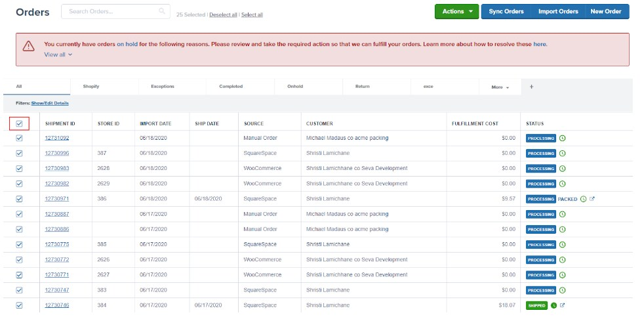Image resolution: width=644 pixels, height=321 pixels.
Task: Click the plus icon to add a new tab
Action: (531, 87)
